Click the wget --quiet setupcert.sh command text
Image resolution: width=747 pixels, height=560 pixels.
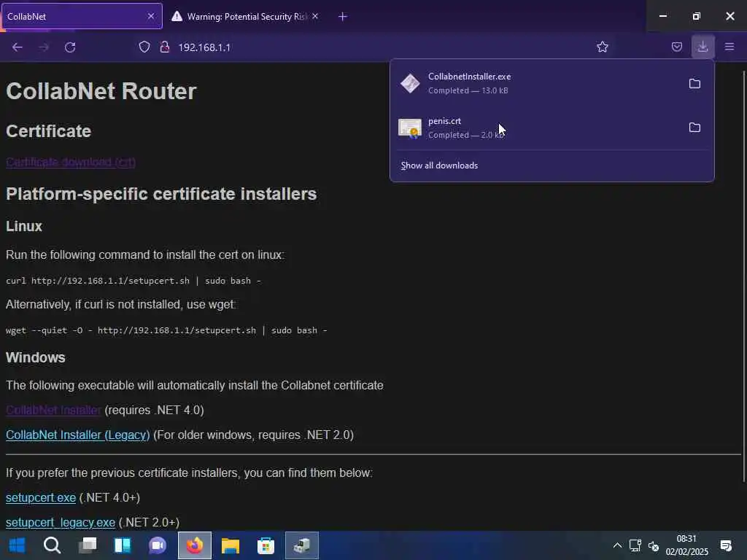tap(166, 330)
